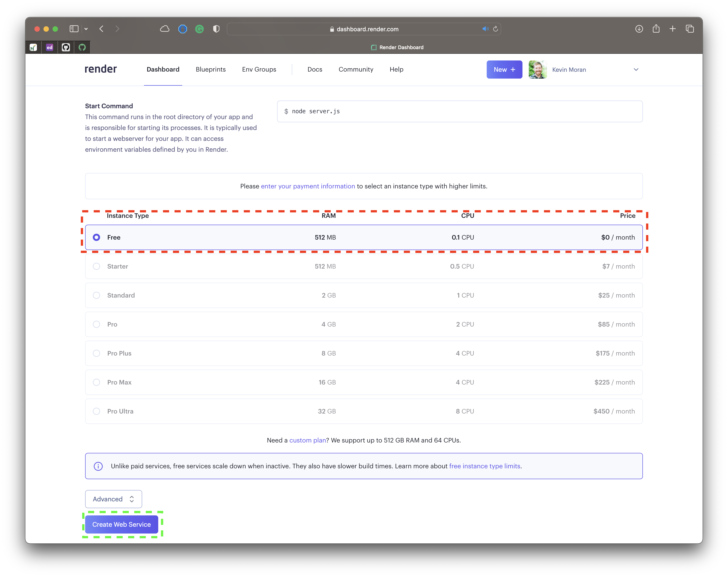
Task: Open the free instance type limits link
Action: point(485,466)
